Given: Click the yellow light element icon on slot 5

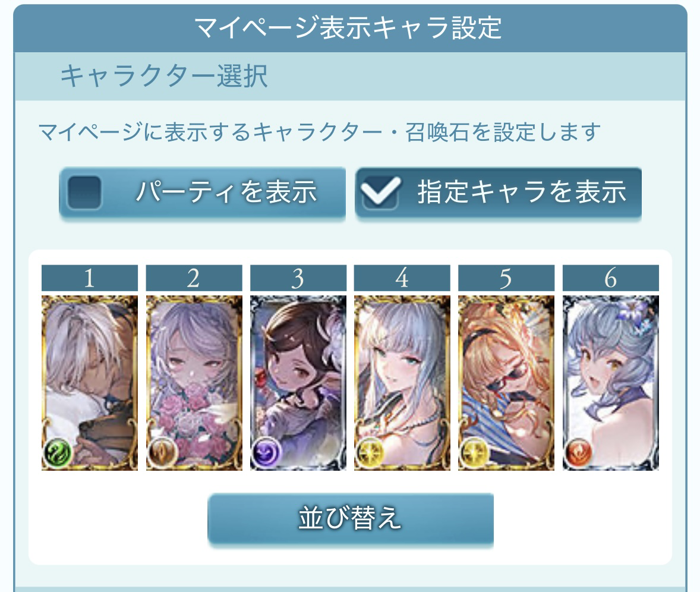Looking at the screenshot, I should 474,453.
